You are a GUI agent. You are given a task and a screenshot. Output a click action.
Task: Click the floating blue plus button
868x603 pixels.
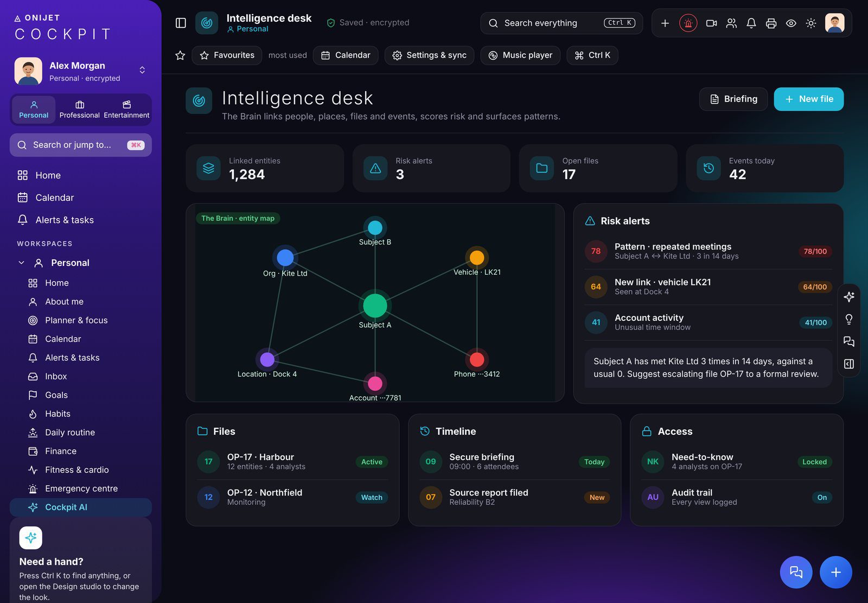pos(836,572)
